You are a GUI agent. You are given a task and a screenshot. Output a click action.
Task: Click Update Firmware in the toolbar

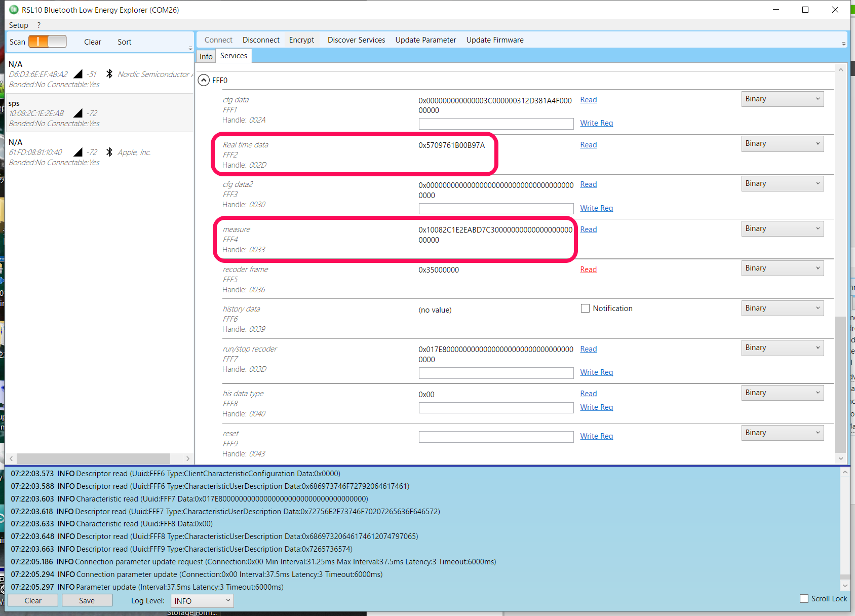pyautogui.click(x=495, y=40)
